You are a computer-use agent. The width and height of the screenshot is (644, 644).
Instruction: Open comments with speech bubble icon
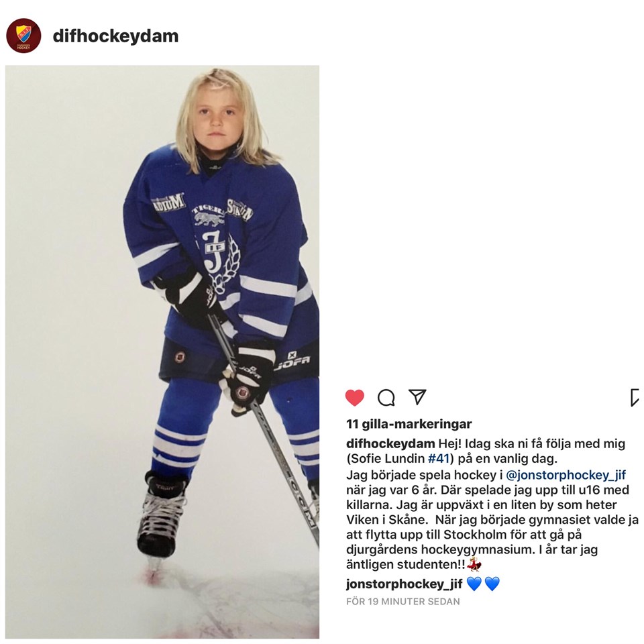(x=386, y=398)
